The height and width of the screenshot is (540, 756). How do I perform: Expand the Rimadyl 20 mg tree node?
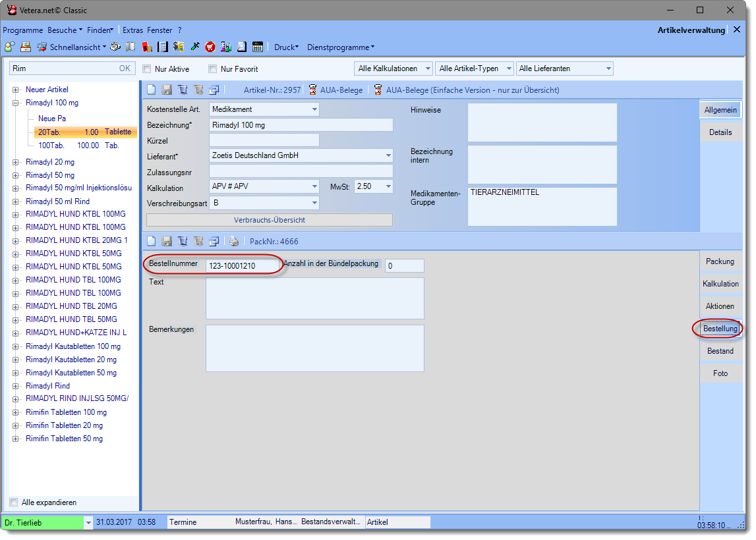coord(16,162)
